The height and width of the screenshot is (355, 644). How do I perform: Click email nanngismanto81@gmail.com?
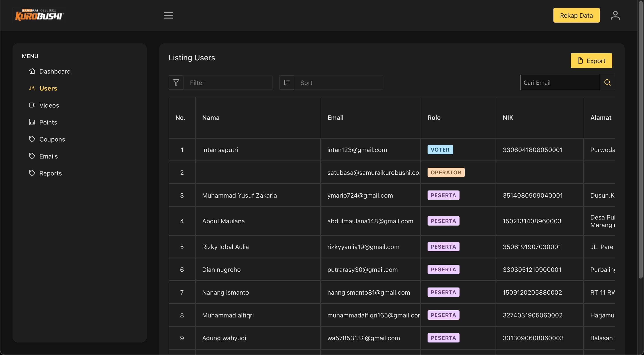(369, 292)
